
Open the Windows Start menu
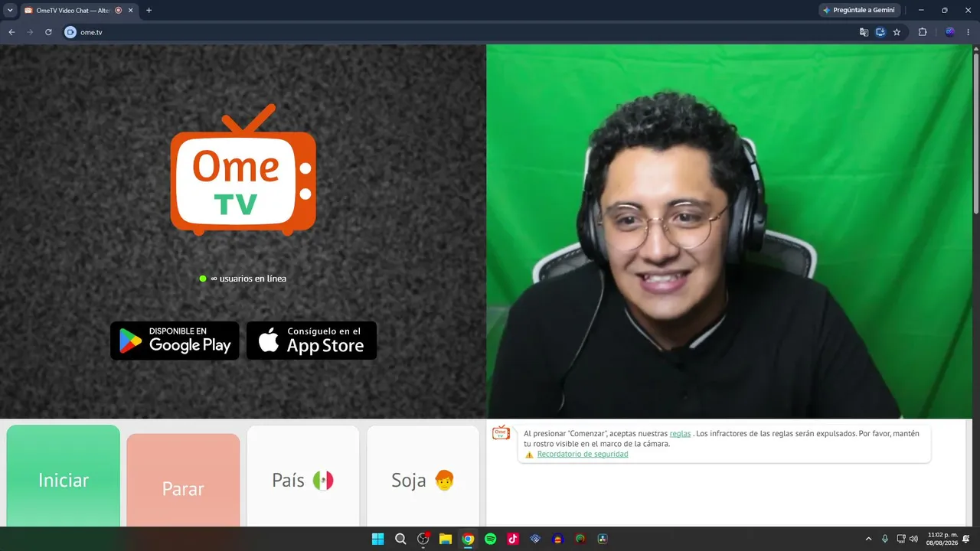tap(377, 539)
